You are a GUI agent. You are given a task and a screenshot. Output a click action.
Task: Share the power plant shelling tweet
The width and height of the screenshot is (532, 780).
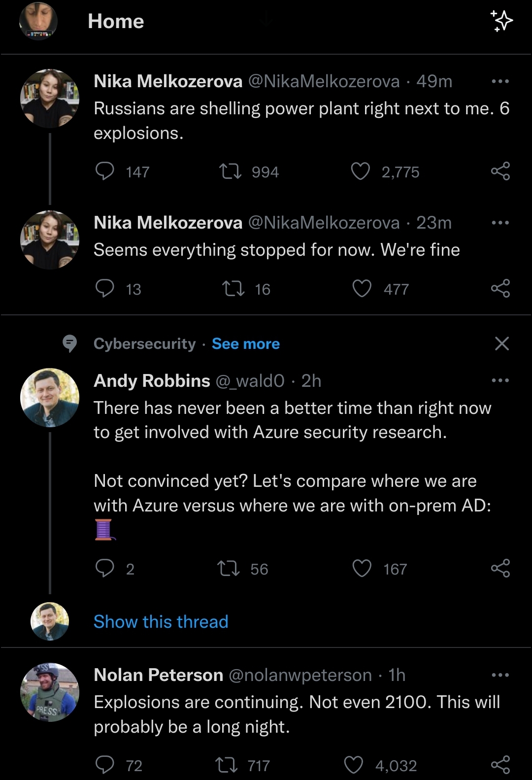[500, 171]
